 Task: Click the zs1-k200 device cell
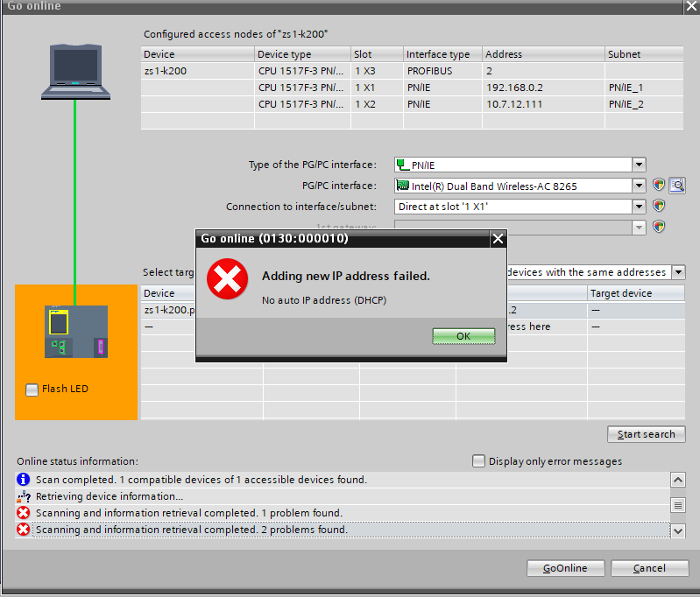pyautogui.click(x=197, y=71)
